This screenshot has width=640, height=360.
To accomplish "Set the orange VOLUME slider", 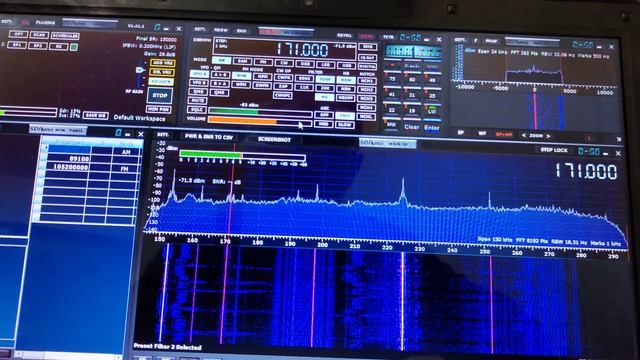I will coord(260,121).
